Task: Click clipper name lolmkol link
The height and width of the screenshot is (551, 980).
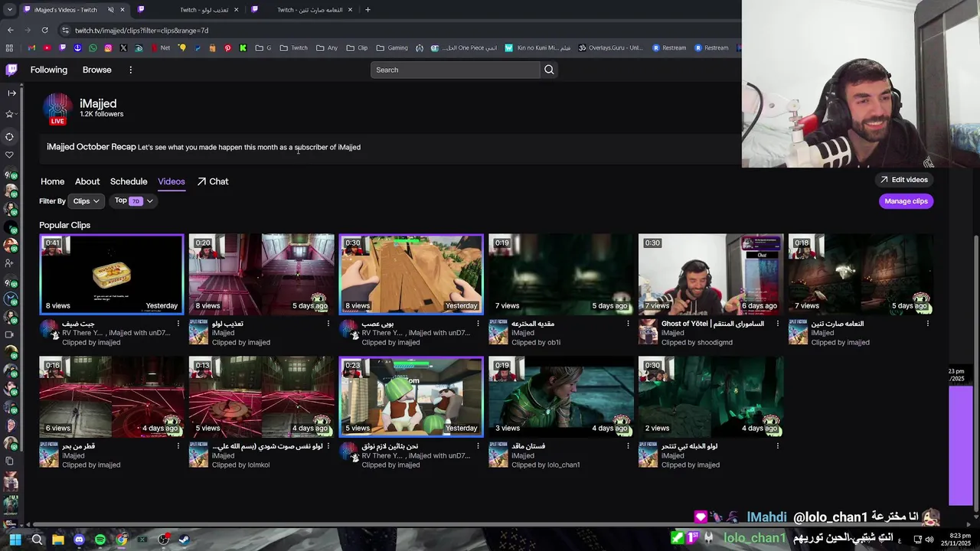Action: click(259, 465)
